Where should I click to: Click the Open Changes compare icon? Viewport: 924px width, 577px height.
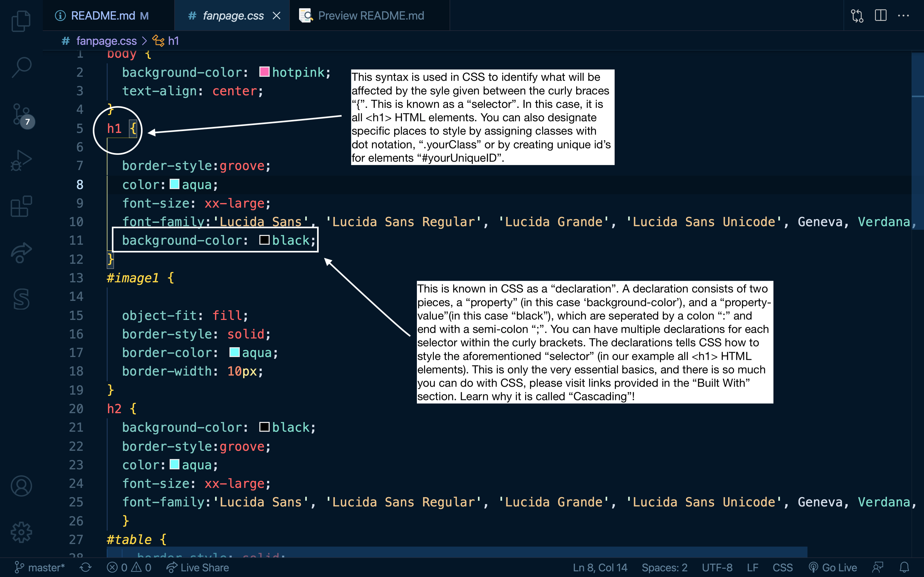pyautogui.click(x=857, y=16)
